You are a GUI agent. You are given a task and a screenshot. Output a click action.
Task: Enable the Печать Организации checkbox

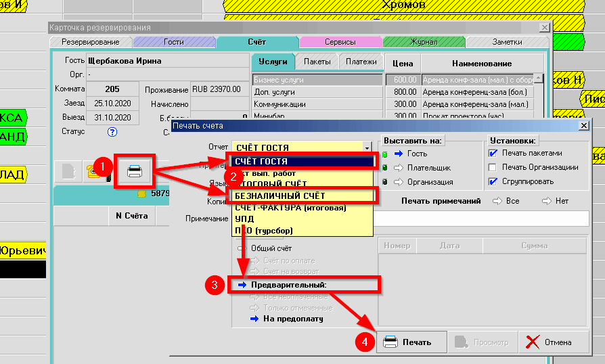[x=493, y=167]
